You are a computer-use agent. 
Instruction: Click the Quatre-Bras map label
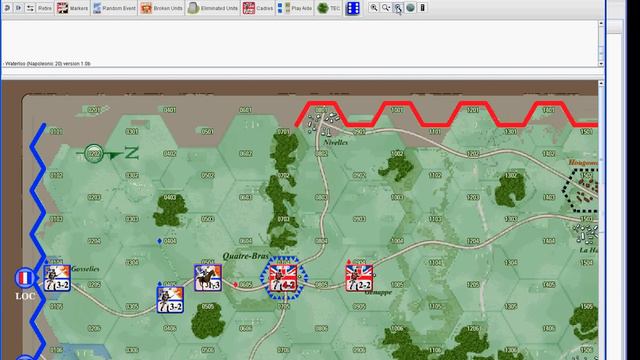(246, 256)
